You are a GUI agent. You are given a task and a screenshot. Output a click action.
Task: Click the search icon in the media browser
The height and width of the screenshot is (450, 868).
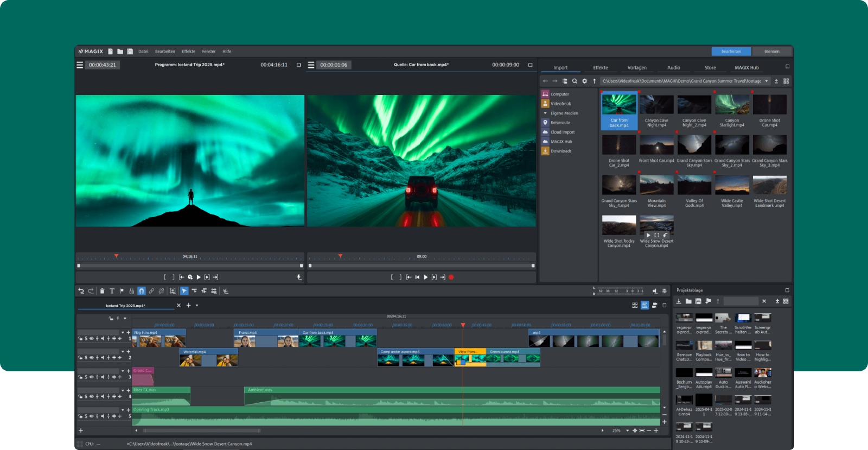click(575, 81)
